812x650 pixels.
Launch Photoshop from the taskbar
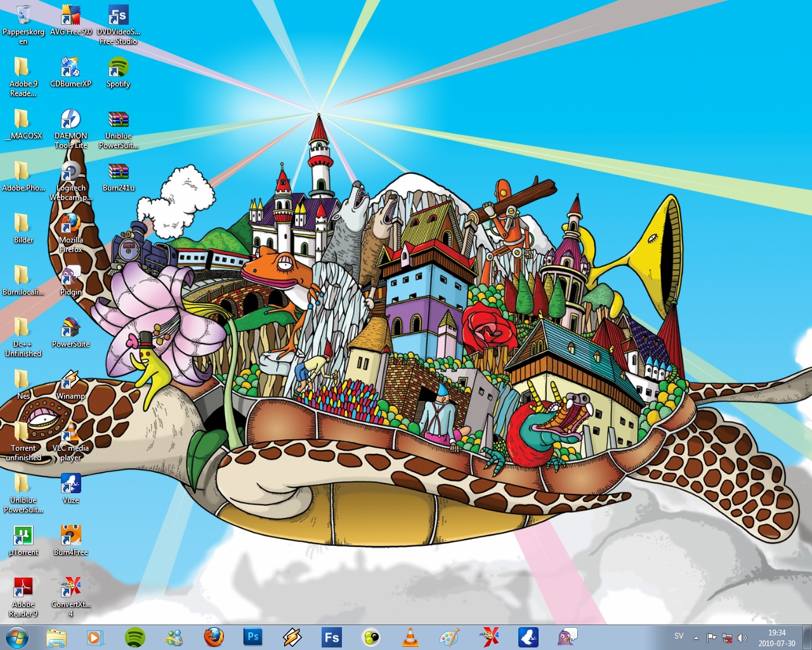252,637
